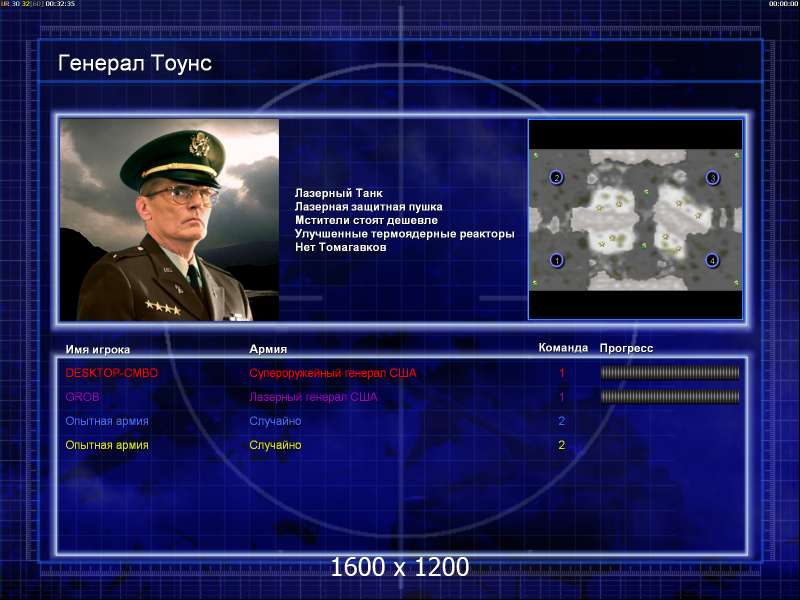Click 'Лазерный генерал США' army entry
Screen dimensions: 800x600
pyautogui.click(x=313, y=397)
